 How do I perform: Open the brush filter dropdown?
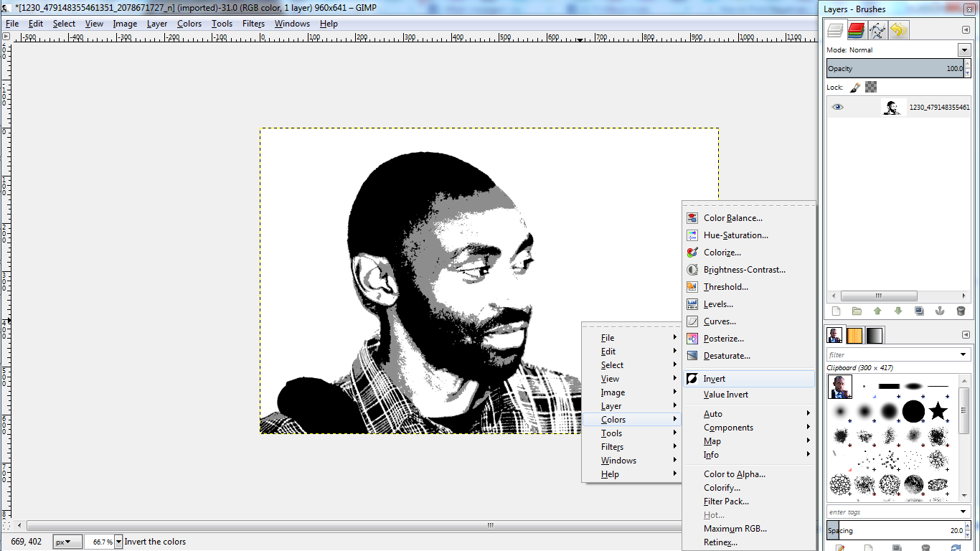tap(964, 354)
